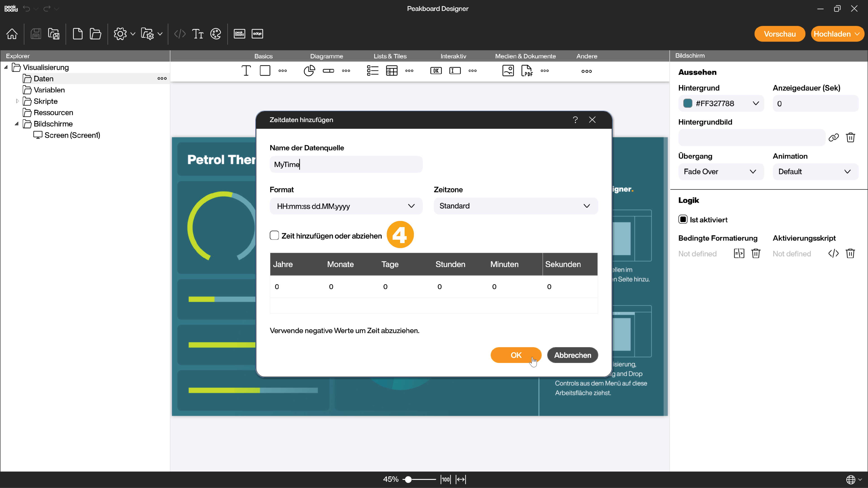Click the code editor icon in toolbar
This screenshot has height=488, width=868.
pos(179,34)
